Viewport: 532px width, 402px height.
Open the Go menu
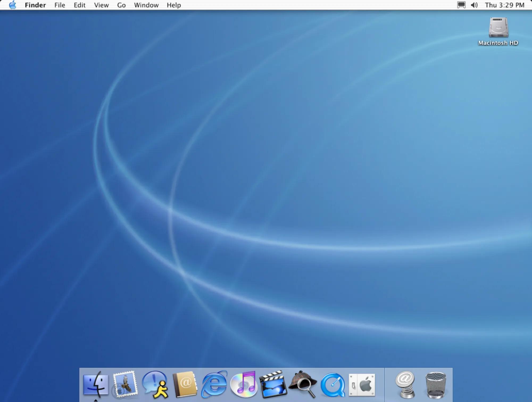coord(122,5)
